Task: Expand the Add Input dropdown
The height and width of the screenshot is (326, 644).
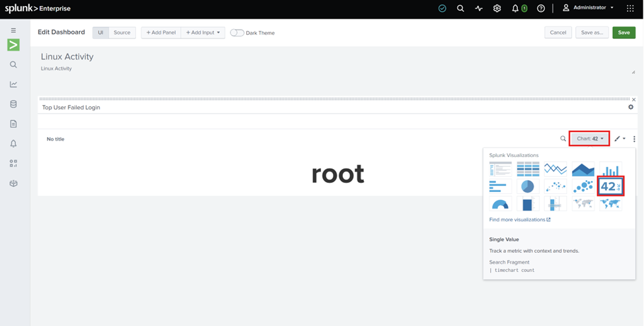Action: 203,32
